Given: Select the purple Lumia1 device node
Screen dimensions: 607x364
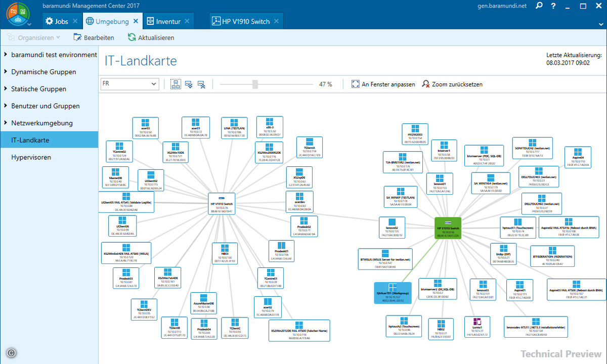Looking at the screenshot, I should [477, 327].
